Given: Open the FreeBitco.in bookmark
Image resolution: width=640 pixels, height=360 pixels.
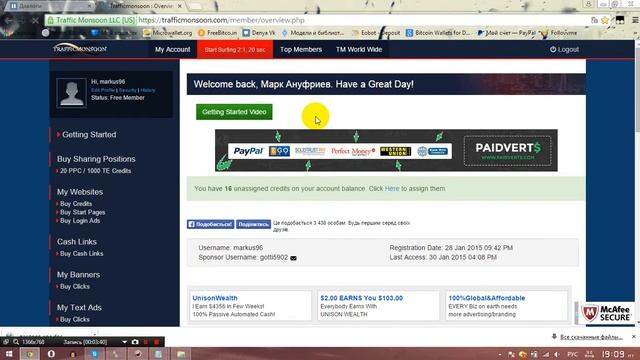Looking at the screenshot, I should (217, 33).
